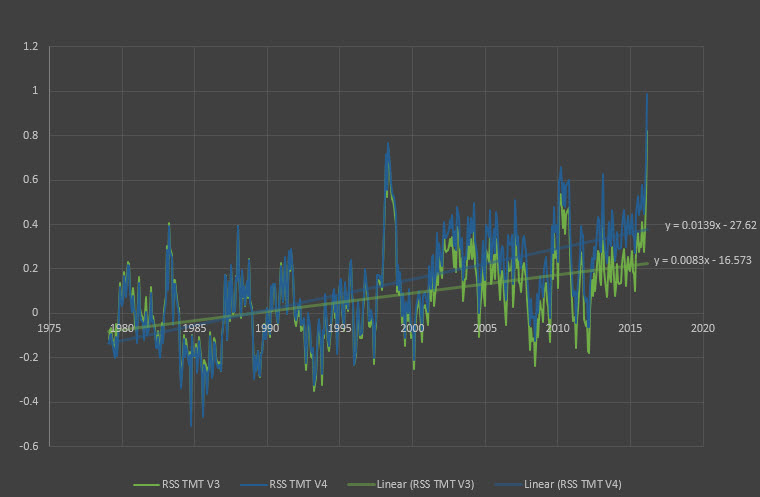The image size is (760, 497).
Task: Click the 1975 label on horizontal axis
Action: (x=50, y=328)
